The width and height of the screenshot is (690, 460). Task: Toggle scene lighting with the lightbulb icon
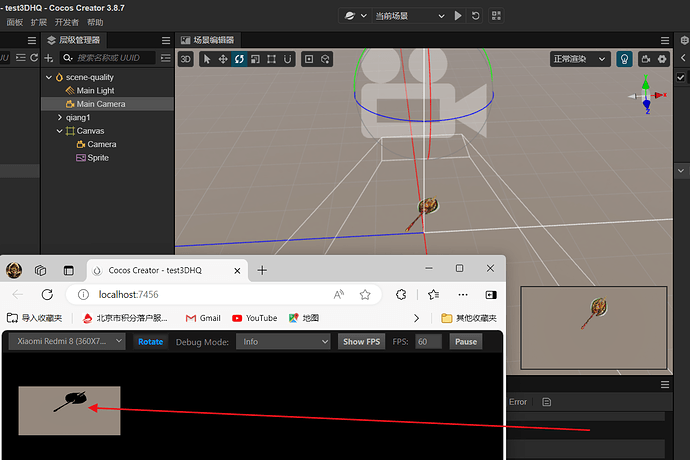(x=624, y=59)
